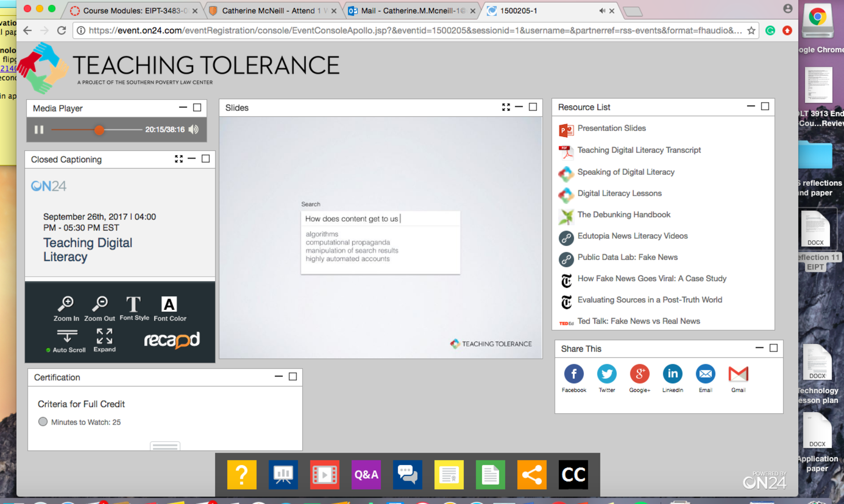Screen dimensions: 844x504
Task: Click the orange share dock icon
Action: pyautogui.click(x=532, y=474)
